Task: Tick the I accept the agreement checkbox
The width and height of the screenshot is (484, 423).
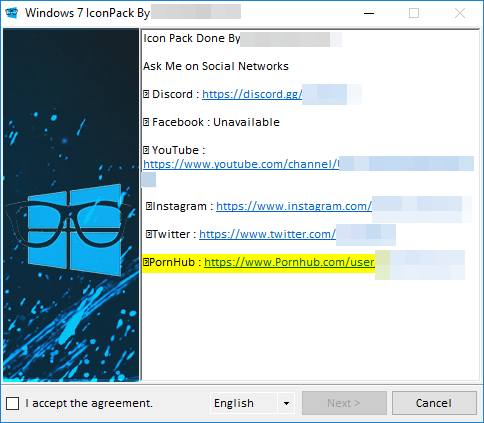Action: tap(12, 403)
